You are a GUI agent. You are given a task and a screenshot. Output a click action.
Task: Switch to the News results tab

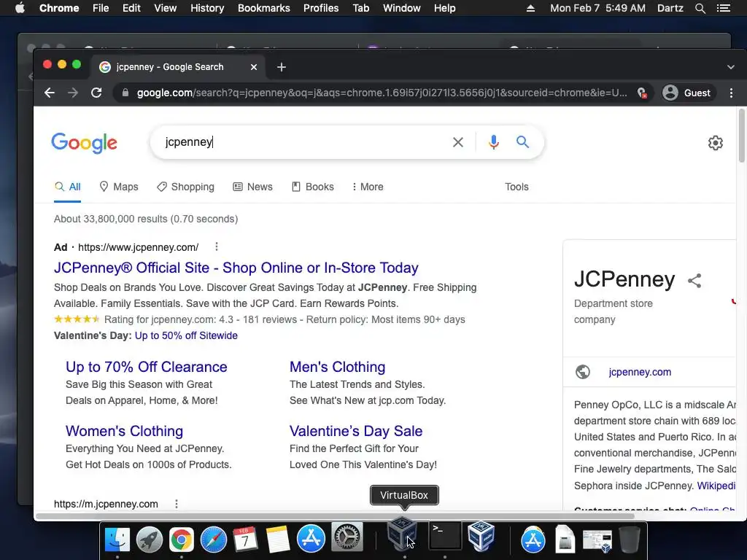tap(252, 187)
